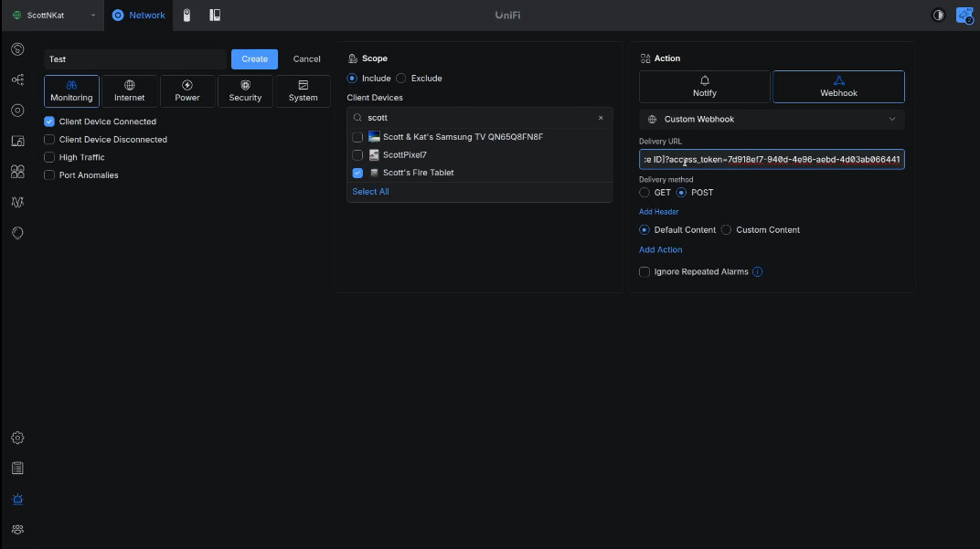This screenshot has width=980, height=549.
Task: Check the Client Device Disconnected box
Action: tap(50, 140)
